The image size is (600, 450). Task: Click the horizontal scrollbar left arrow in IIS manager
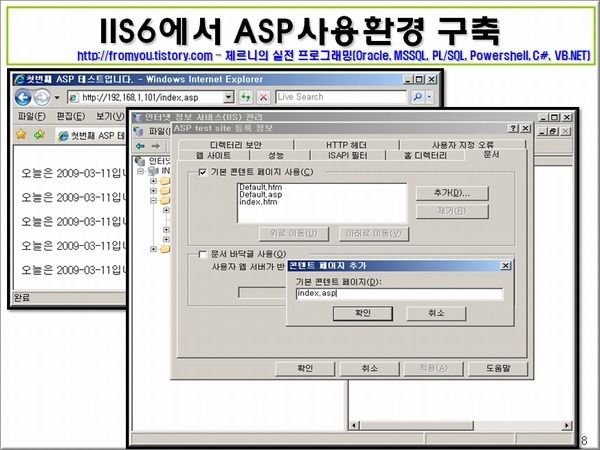pos(354,425)
